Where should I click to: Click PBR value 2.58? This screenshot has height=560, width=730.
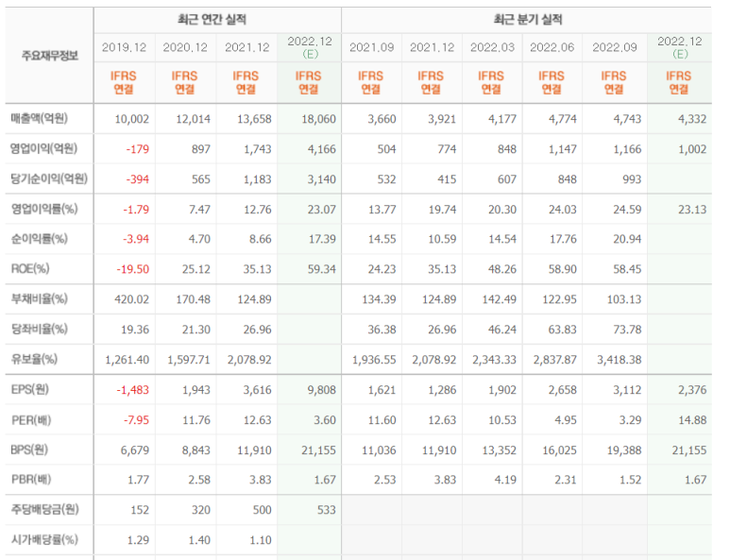click(x=199, y=480)
